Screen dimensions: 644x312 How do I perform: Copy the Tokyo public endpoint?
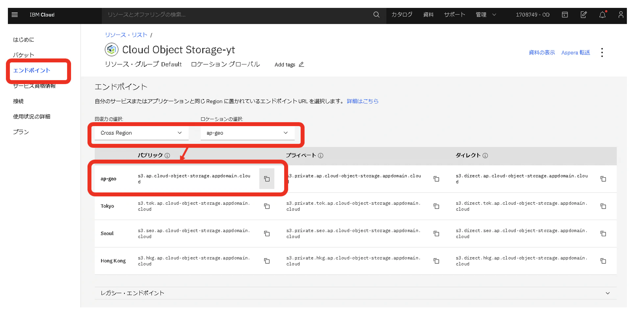267,206
